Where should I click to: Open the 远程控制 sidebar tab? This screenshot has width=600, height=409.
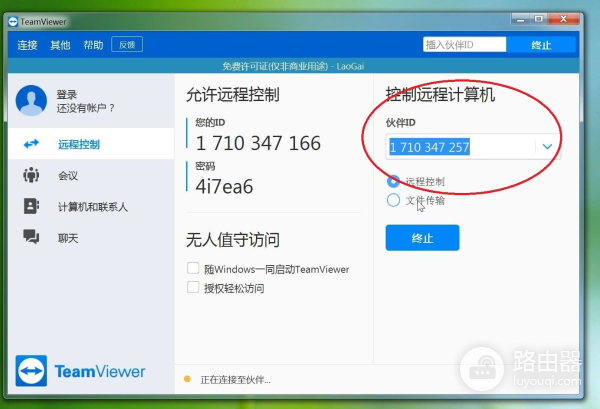tap(91, 144)
